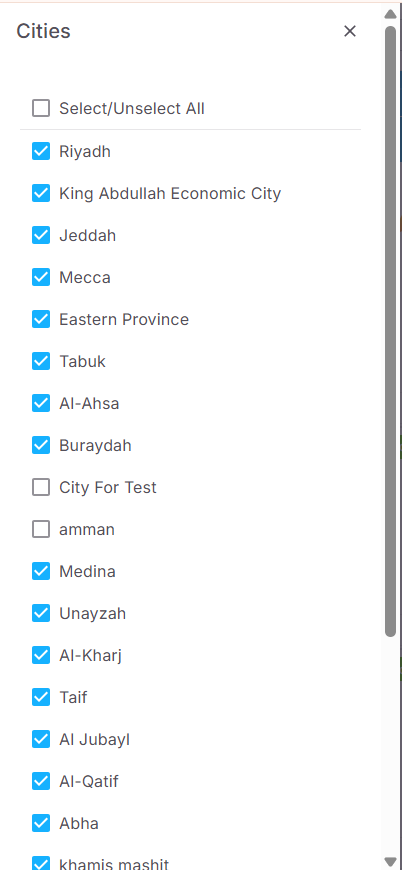The width and height of the screenshot is (402, 870).
Task: Deselect Al-Ahsa in the city list
Action: point(41,403)
